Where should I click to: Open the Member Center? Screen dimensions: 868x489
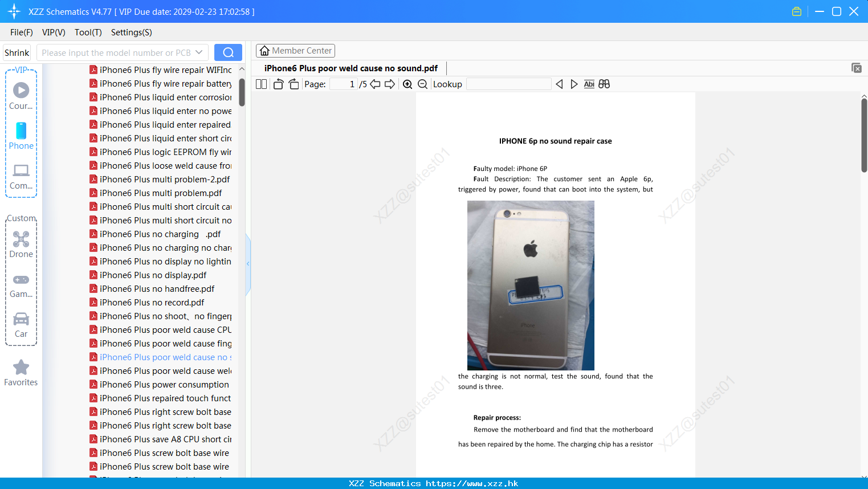click(x=295, y=51)
